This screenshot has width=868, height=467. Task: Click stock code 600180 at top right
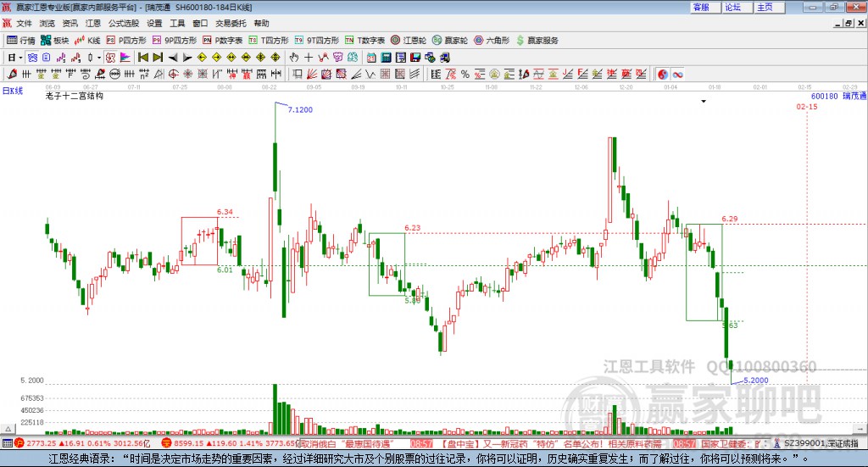coord(824,97)
